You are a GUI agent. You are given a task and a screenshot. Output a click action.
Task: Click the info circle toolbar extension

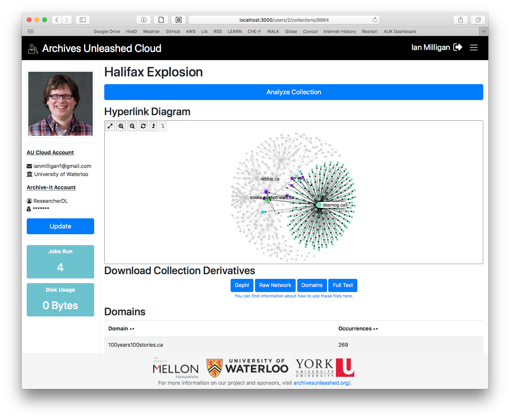click(144, 20)
